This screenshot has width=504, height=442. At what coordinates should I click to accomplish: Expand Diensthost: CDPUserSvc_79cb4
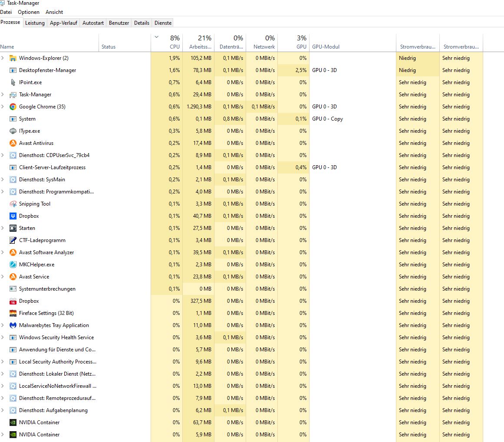[x=3, y=155]
